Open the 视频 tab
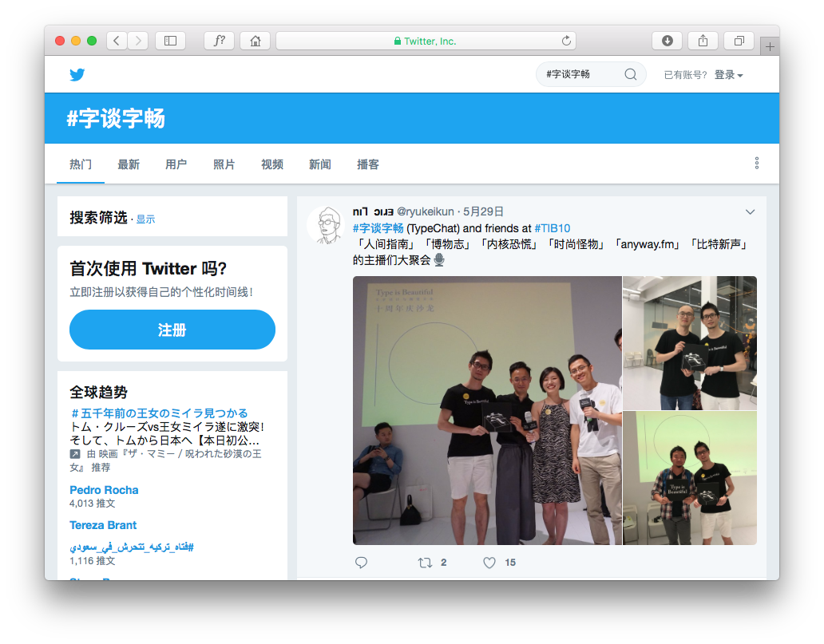Viewport: 824px width, 644px height. [272, 164]
